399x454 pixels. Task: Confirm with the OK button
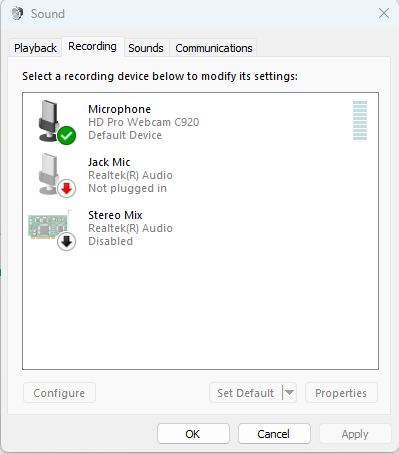tap(193, 434)
